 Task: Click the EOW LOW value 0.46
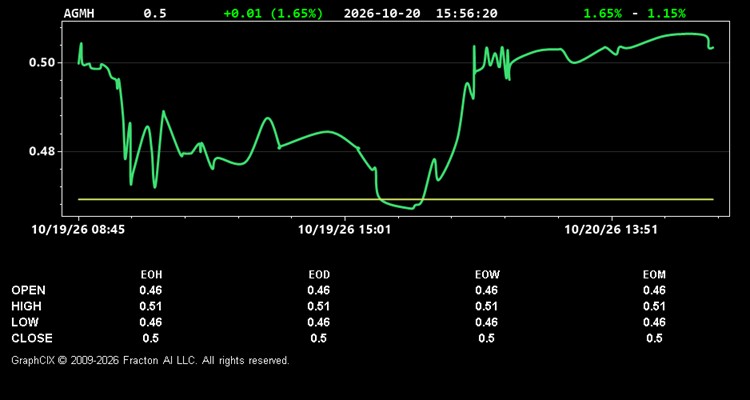[x=486, y=322]
